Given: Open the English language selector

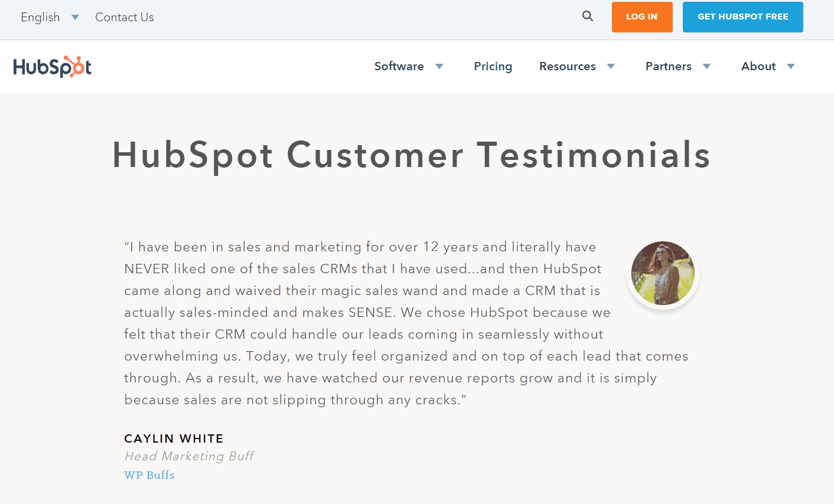Looking at the screenshot, I should [x=40, y=17].
